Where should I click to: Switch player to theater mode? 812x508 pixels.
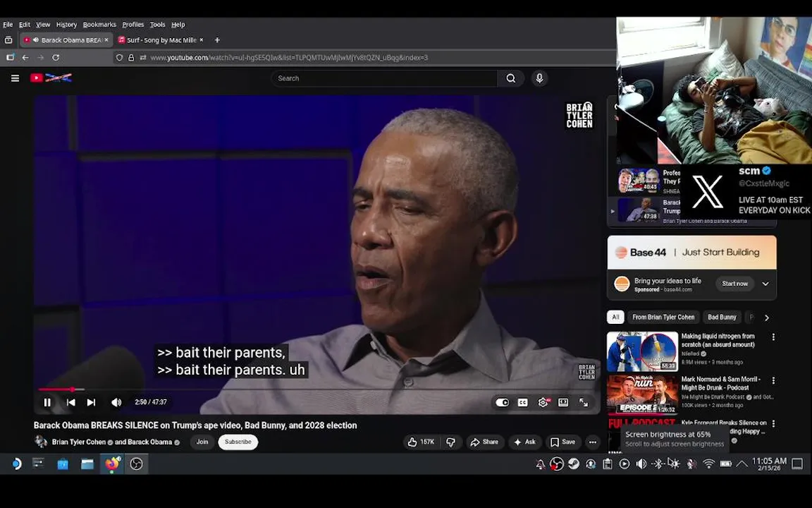pyautogui.click(x=563, y=402)
